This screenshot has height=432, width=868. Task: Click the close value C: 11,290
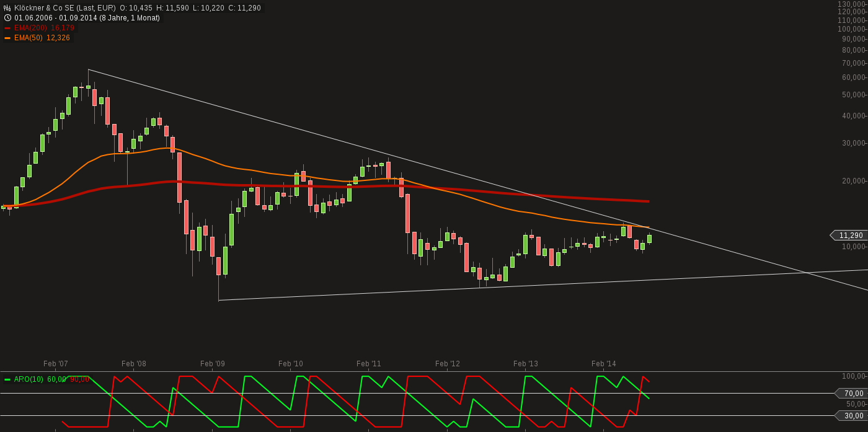(x=244, y=8)
